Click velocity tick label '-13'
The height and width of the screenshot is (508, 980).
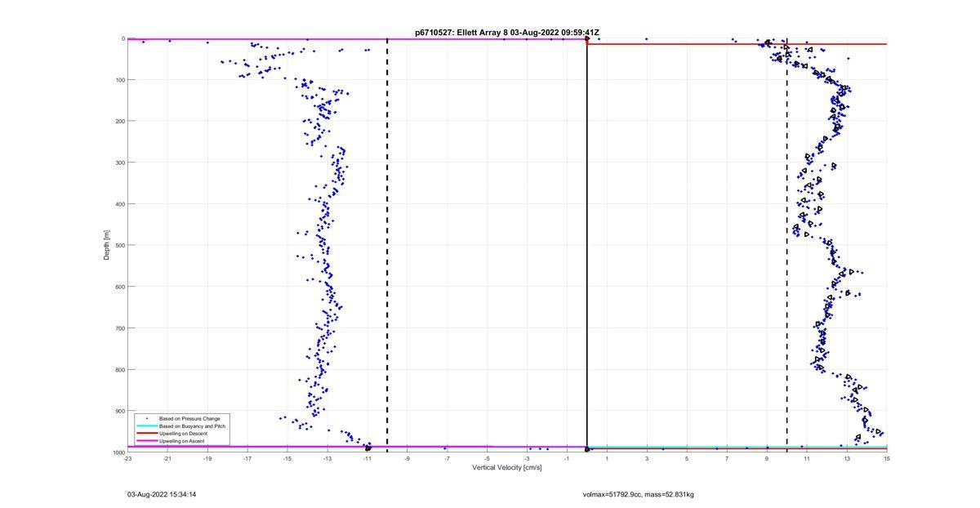(x=327, y=458)
